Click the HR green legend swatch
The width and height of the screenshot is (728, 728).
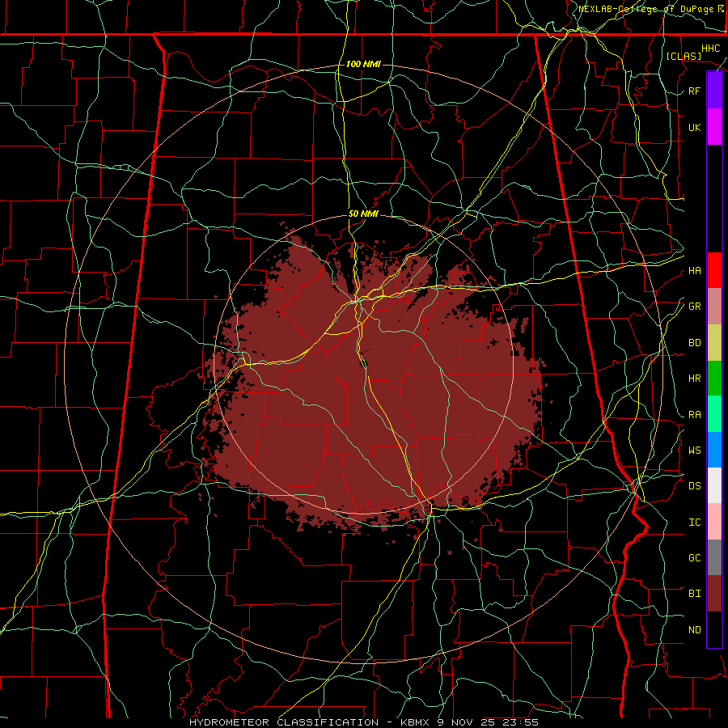coord(714,379)
